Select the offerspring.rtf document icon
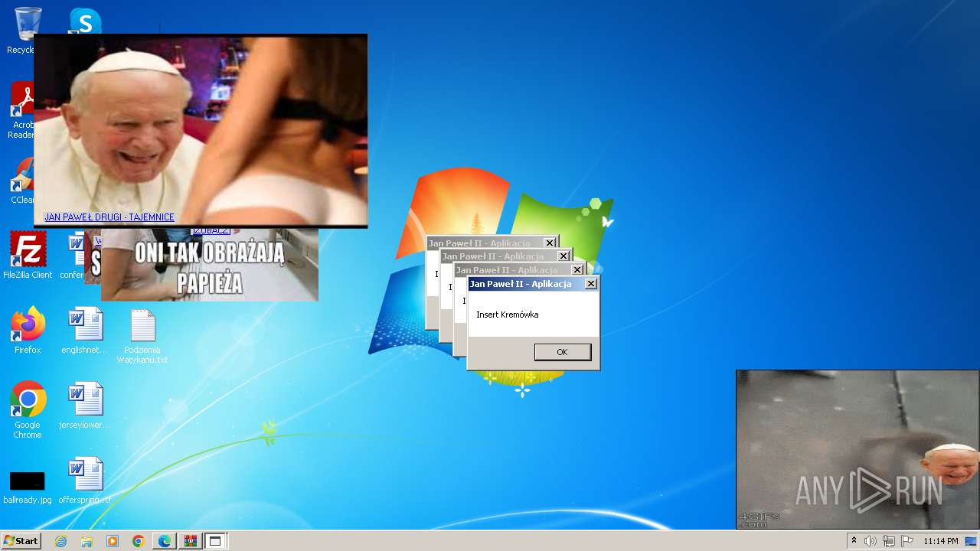The height and width of the screenshot is (551, 980). coord(85,481)
